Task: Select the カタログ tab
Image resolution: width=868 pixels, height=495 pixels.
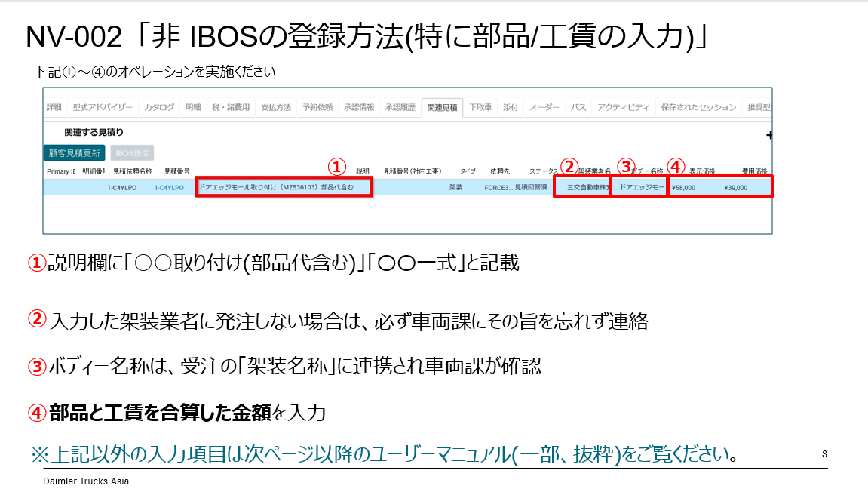Action: point(159,107)
